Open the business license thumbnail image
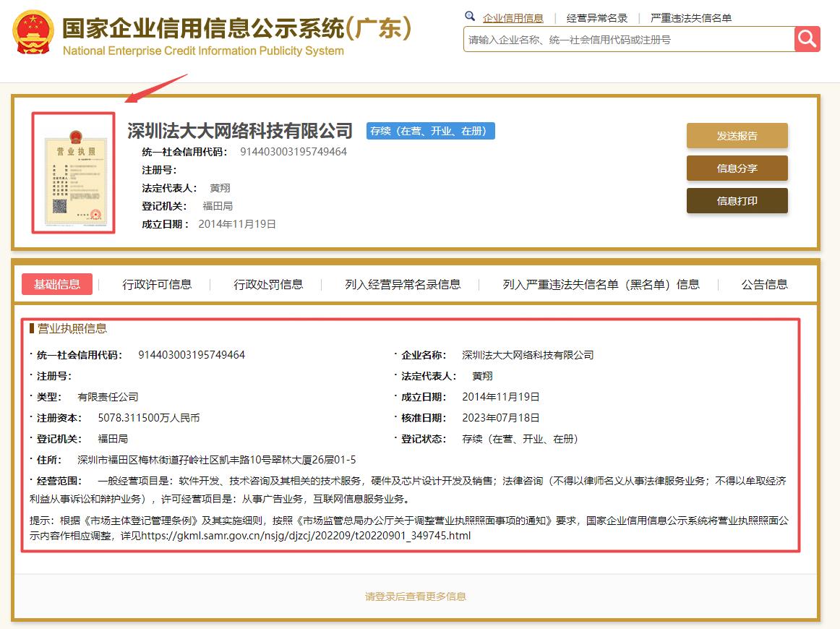The width and height of the screenshot is (840, 629). (73, 172)
